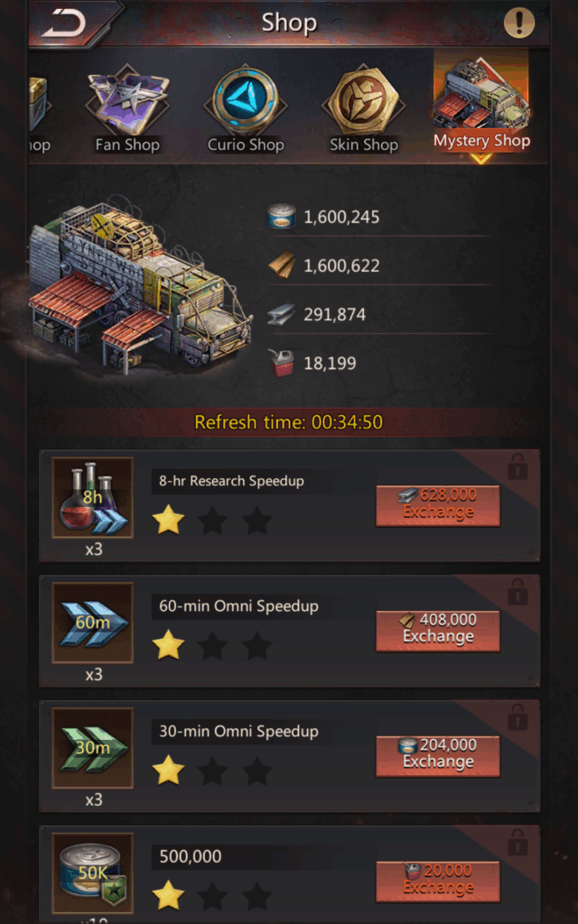Toggle lock on 30-min Omni Speedup
Image resolution: width=578 pixels, height=924 pixels.
click(x=517, y=717)
